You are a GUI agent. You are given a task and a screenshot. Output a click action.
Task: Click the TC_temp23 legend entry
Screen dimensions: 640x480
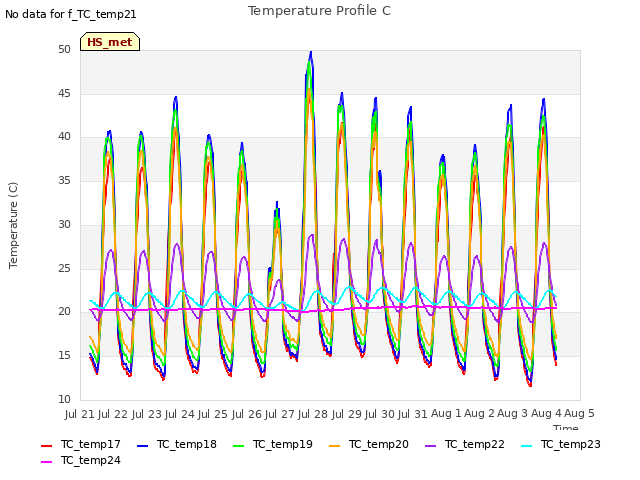point(561,444)
